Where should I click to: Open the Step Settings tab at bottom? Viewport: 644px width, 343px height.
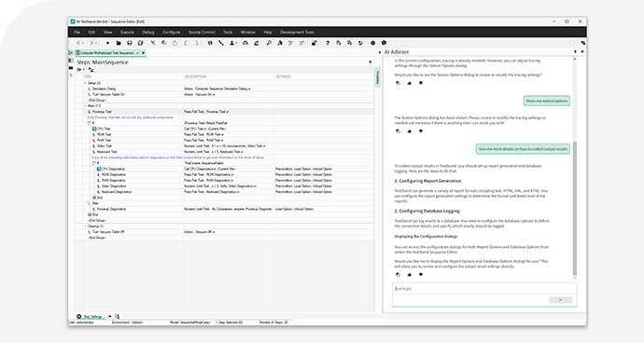point(91,316)
